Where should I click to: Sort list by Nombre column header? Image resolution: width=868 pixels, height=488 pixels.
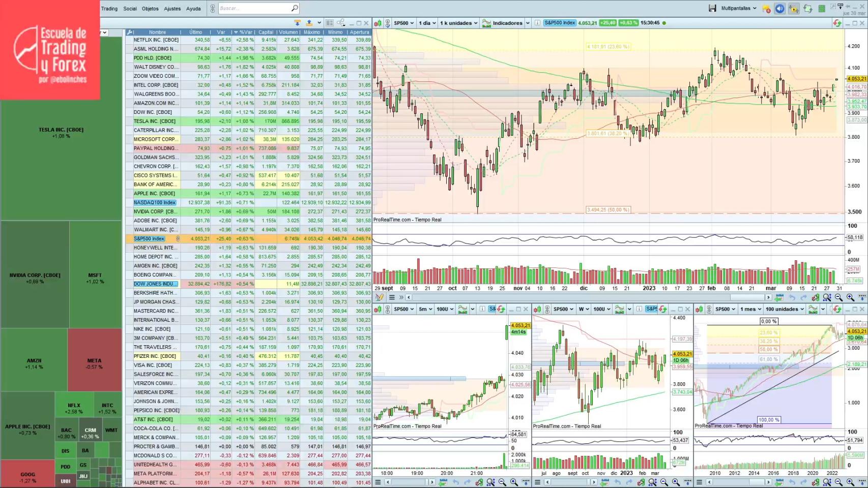pyautogui.click(x=157, y=32)
